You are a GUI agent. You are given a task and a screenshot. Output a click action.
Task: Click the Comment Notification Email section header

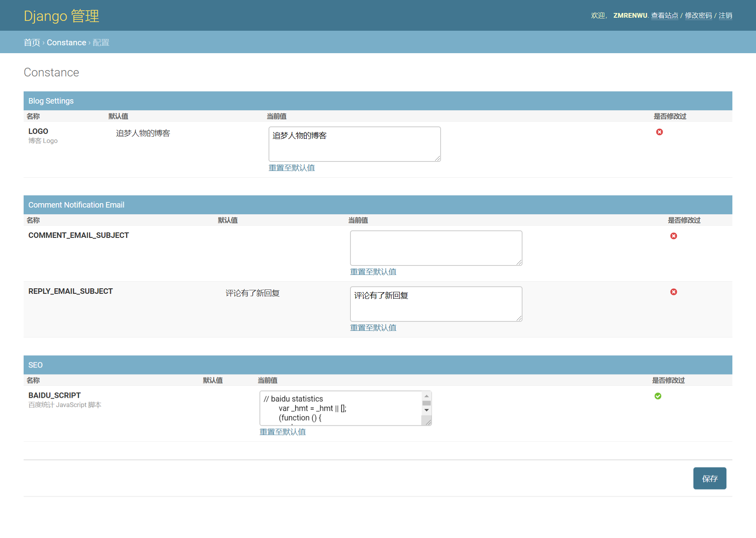pyautogui.click(x=378, y=205)
